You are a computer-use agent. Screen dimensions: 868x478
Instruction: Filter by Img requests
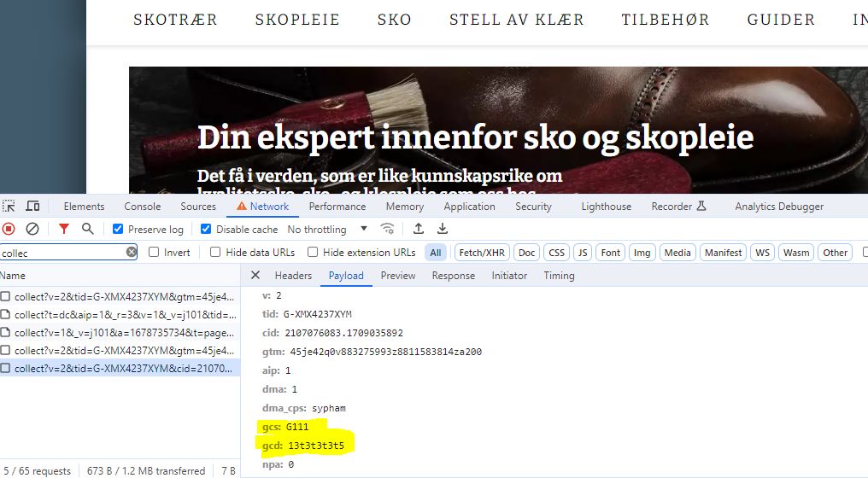pos(642,253)
